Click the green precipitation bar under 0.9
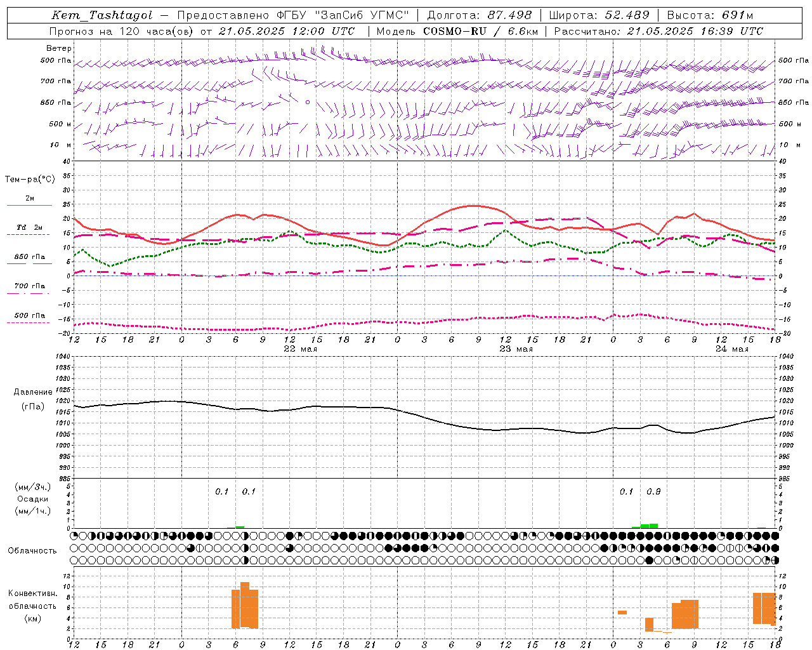The width and height of the screenshot is (812, 650). coord(653,526)
